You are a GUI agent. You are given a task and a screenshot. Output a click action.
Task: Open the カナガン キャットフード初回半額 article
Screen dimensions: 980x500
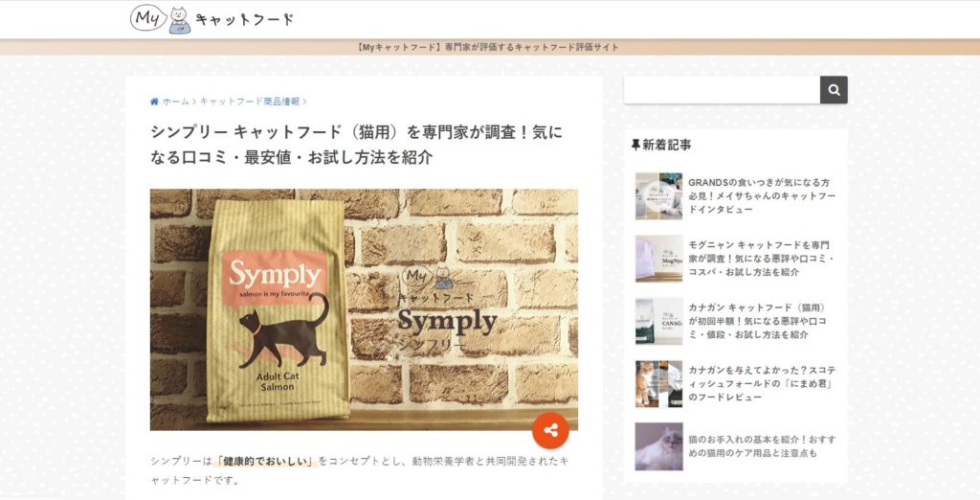[758, 321]
